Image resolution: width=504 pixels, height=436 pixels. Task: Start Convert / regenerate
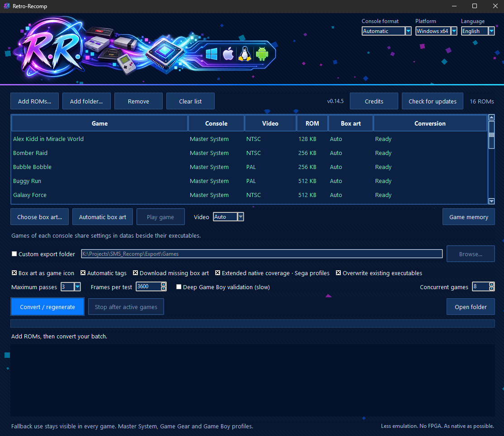click(x=47, y=307)
